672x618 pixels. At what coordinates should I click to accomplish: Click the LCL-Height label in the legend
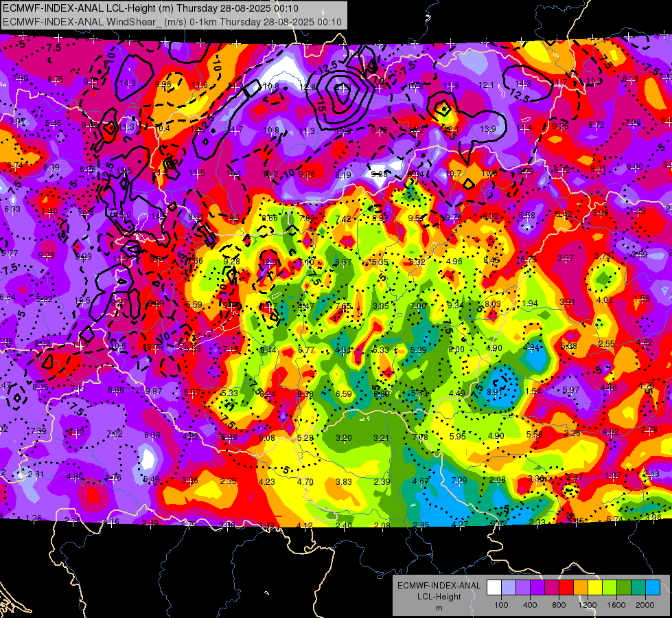click(439, 597)
